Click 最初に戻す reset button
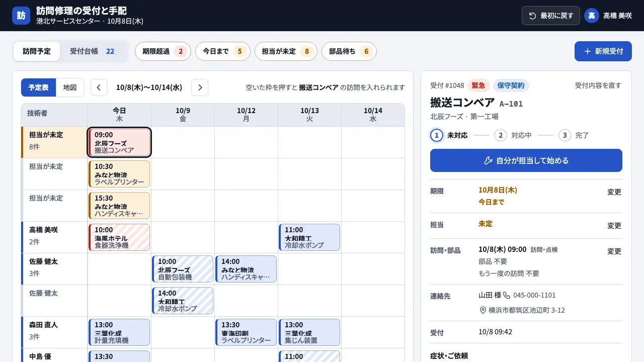 551,16
